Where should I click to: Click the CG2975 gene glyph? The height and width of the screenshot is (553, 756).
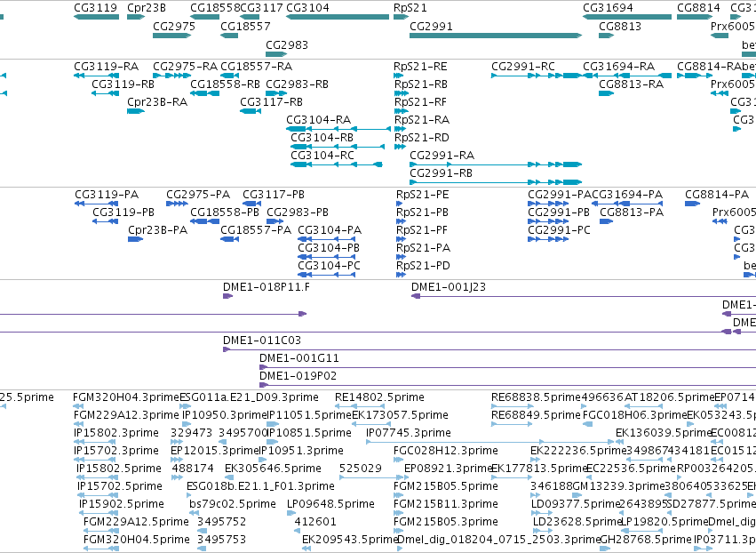pos(172,36)
